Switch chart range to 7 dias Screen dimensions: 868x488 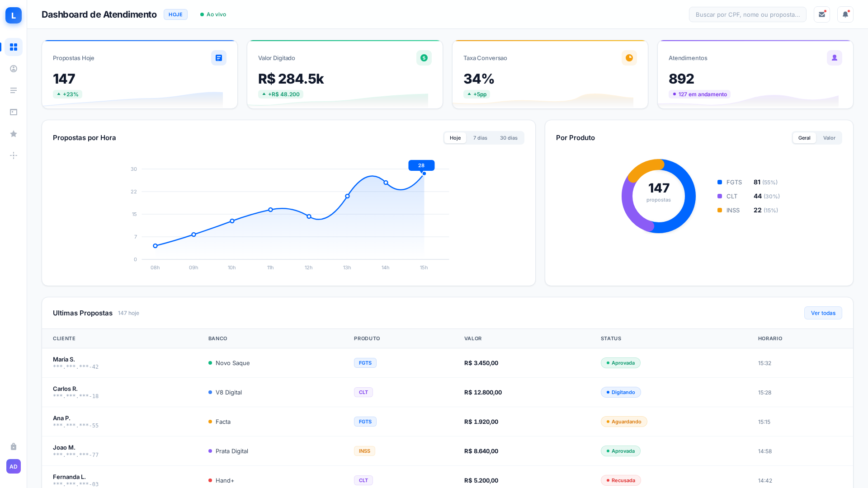pos(480,138)
